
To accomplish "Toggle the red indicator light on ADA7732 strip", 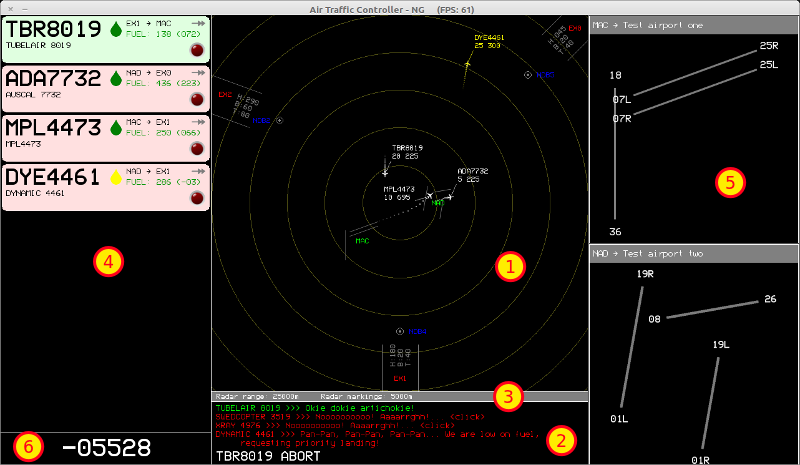I will 195,100.
